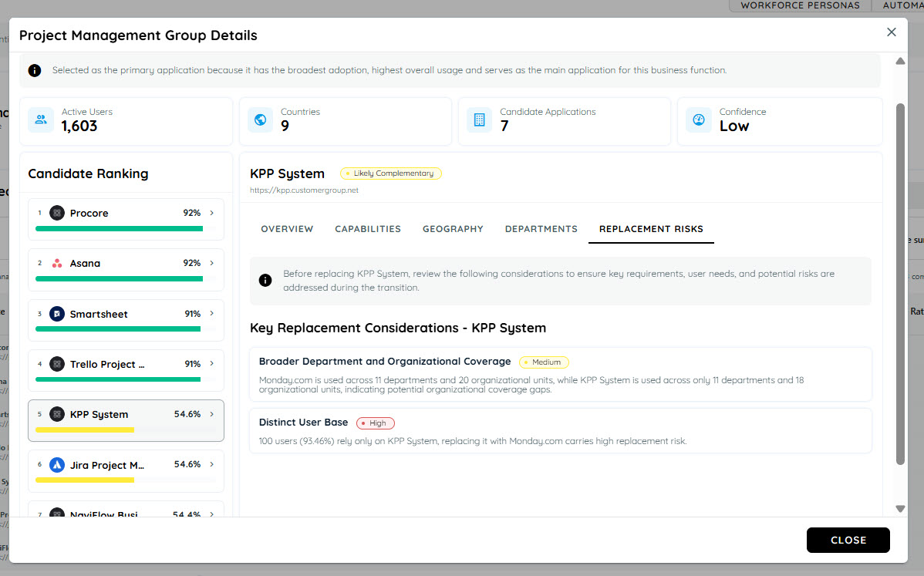Select the Asana candidate name
Screen dimensions: 924x576
click(x=85, y=263)
